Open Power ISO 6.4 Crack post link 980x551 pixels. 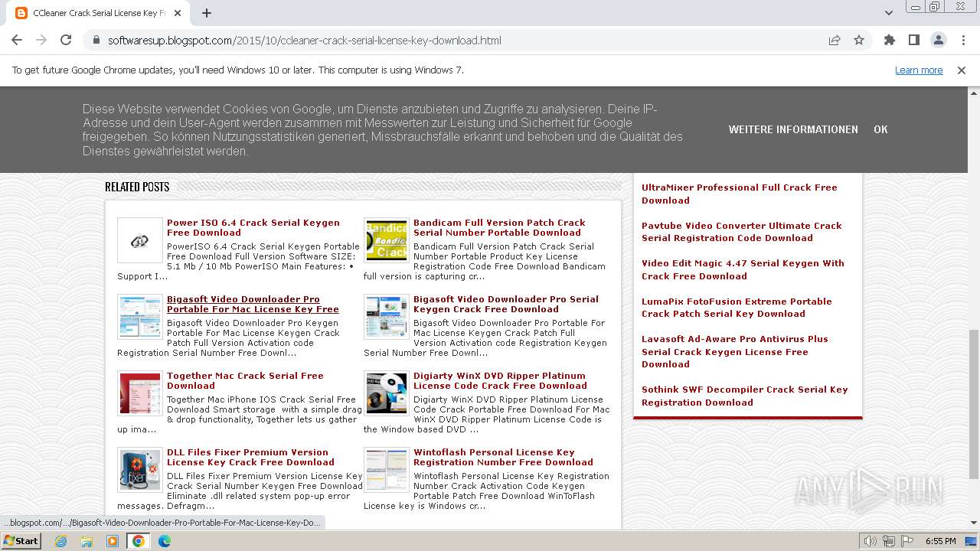point(253,227)
